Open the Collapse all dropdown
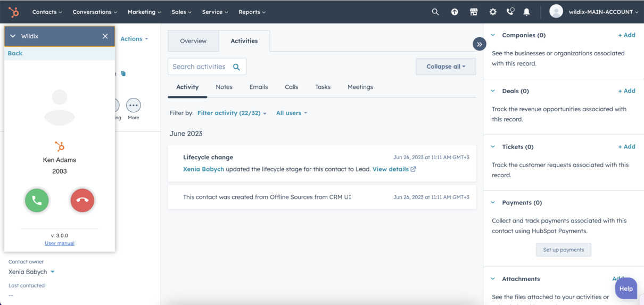The height and width of the screenshot is (305, 644). coord(445,67)
